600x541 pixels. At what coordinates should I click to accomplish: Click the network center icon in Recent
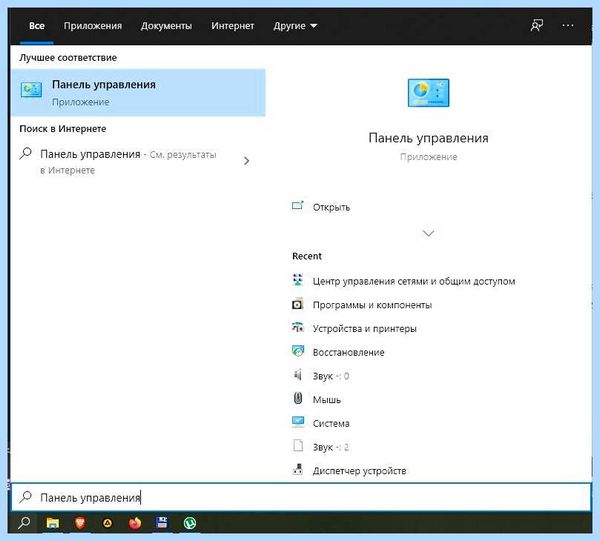pyautogui.click(x=298, y=280)
